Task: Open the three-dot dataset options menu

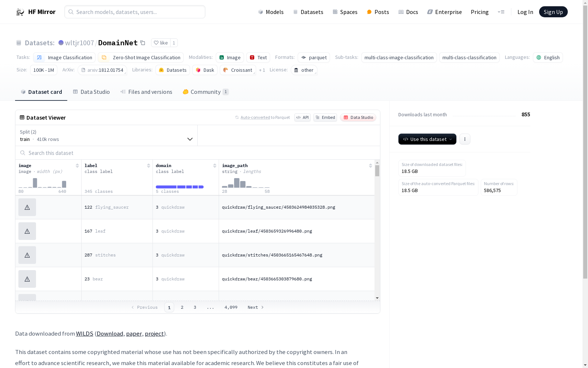Action: [465, 139]
